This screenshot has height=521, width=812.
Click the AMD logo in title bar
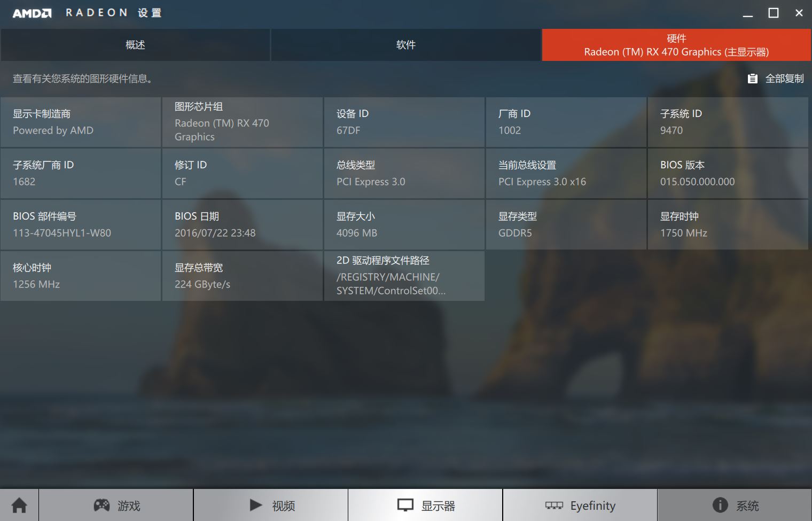[32, 13]
